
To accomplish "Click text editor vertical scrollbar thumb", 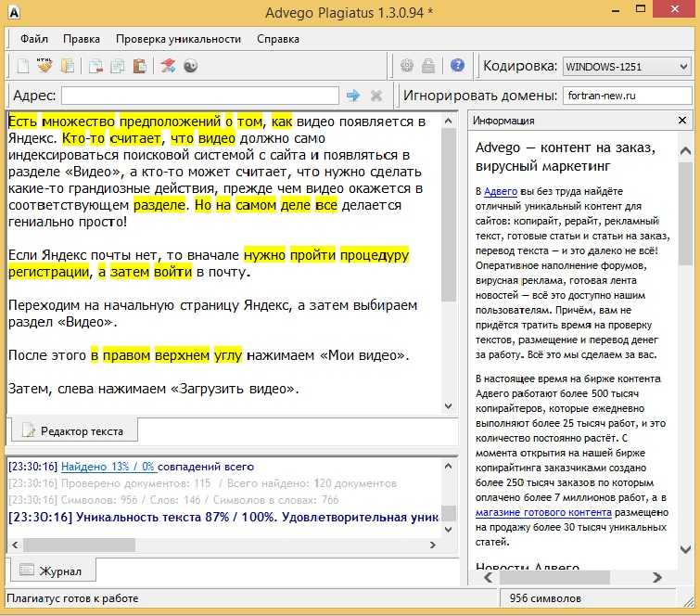I will click(449, 215).
